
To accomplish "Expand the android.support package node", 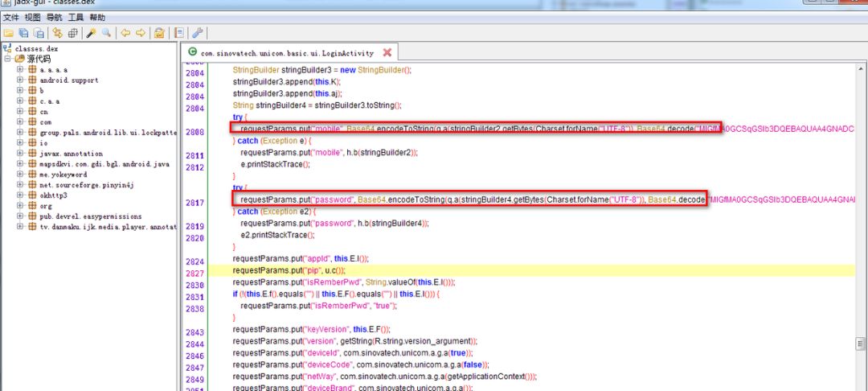I will [x=21, y=80].
